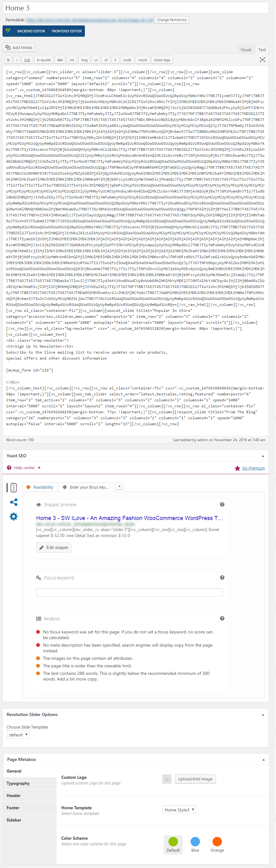The height and width of the screenshot is (868, 276).
Task: Click the Custom Logo image placeholder
Action: (x=167, y=779)
